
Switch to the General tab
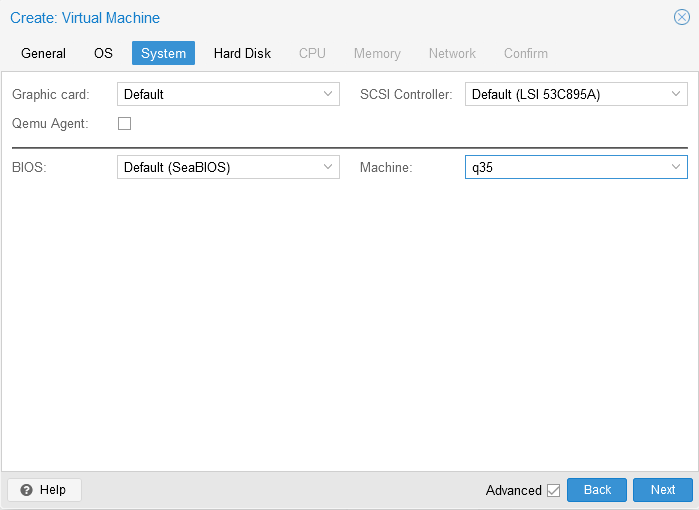pyautogui.click(x=43, y=53)
